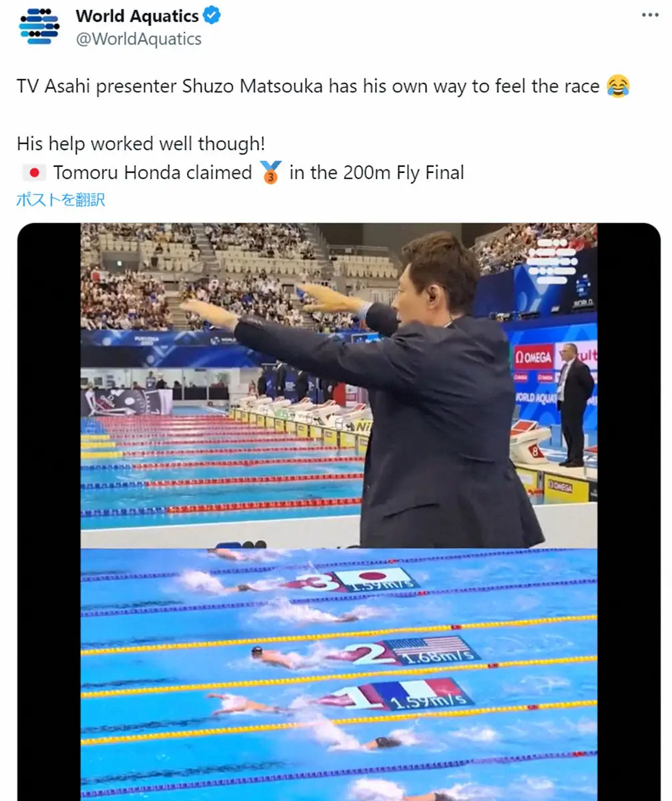The image size is (672, 801).
Task: Click the red OMEGA logo board
Action: [533, 357]
